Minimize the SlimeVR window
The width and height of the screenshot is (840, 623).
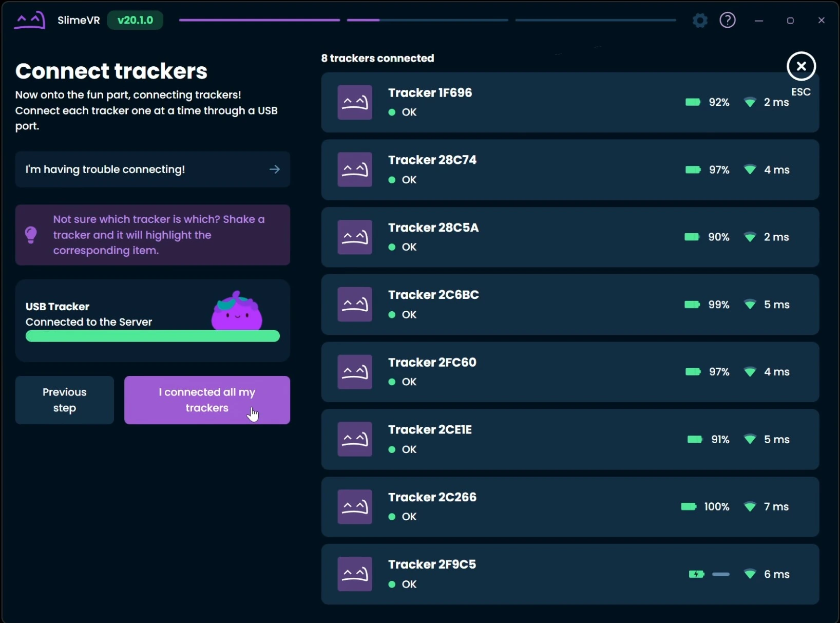(759, 21)
